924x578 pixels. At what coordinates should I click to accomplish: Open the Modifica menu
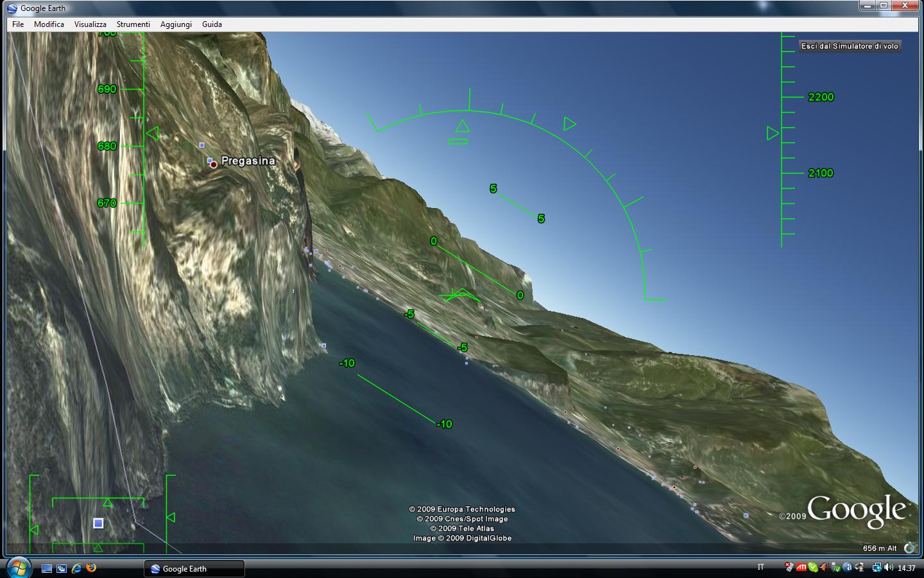(49, 24)
